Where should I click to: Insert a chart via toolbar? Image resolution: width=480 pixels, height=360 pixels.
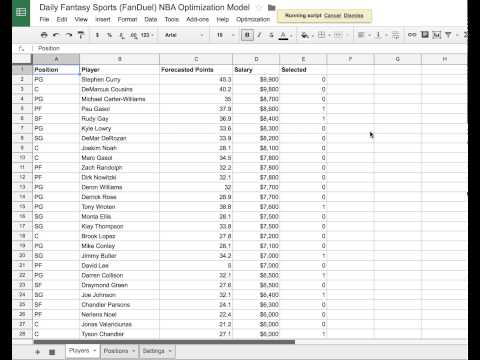437,35
